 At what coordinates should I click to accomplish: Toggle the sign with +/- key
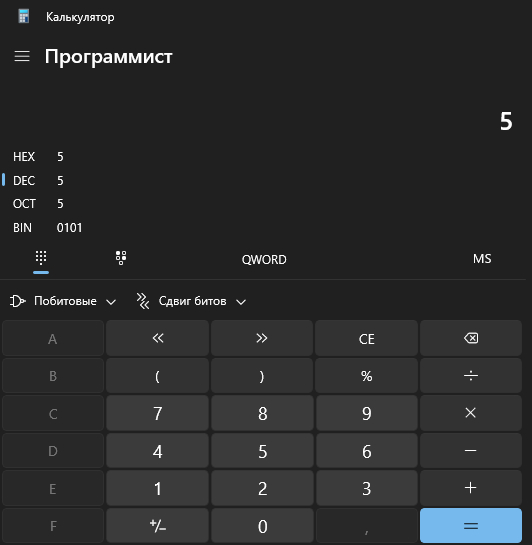[x=157, y=526]
